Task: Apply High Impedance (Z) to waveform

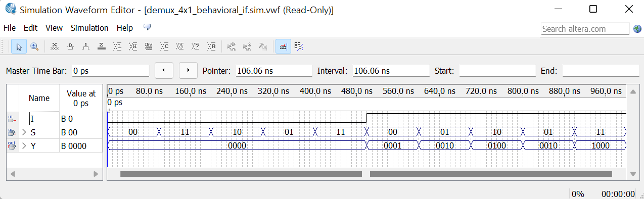Action: (102, 46)
